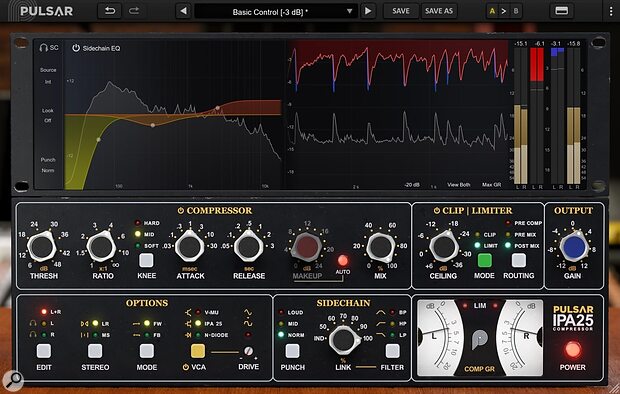Click the EDIT channel selector button
The image size is (620, 394).
click(x=43, y=350)
